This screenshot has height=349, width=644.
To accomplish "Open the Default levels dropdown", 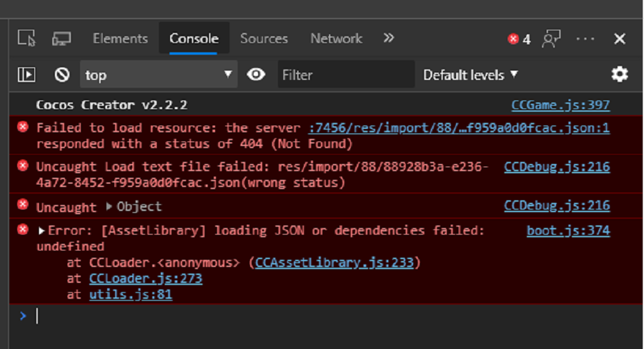I will [x=471, y=75].
